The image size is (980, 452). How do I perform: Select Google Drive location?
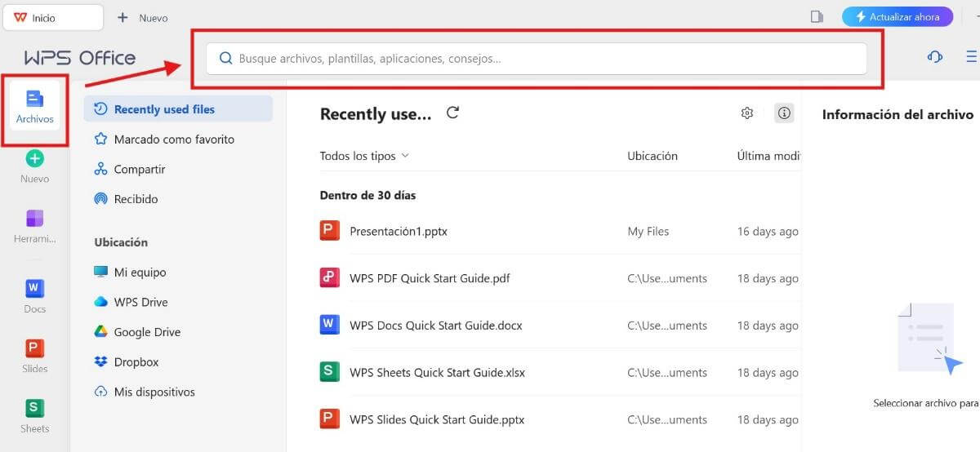(147, 332)
